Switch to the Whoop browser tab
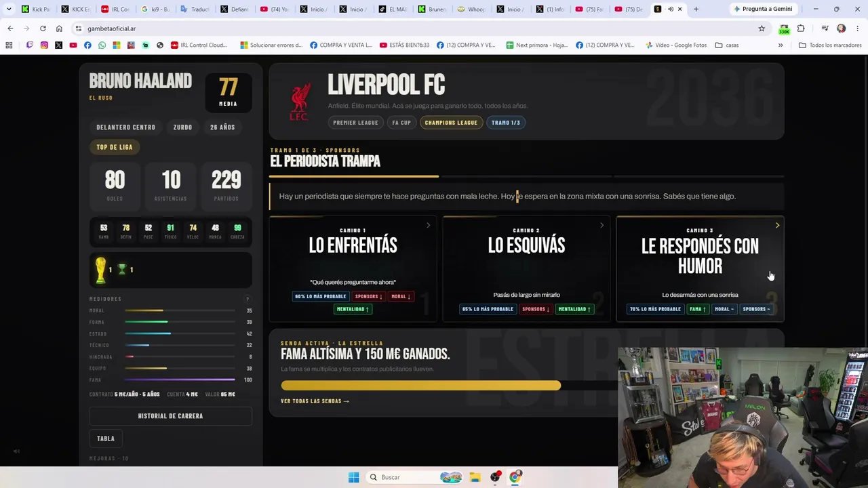868x488 pixels. click(x=472, y=9)
